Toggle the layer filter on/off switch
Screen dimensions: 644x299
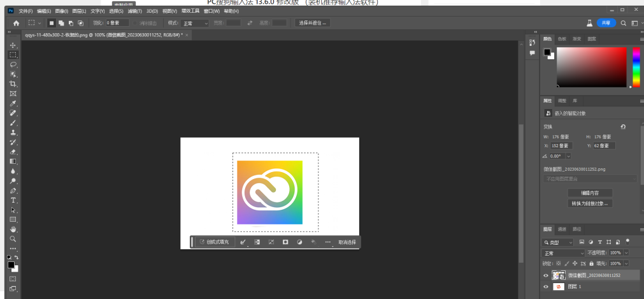[627, 242]
